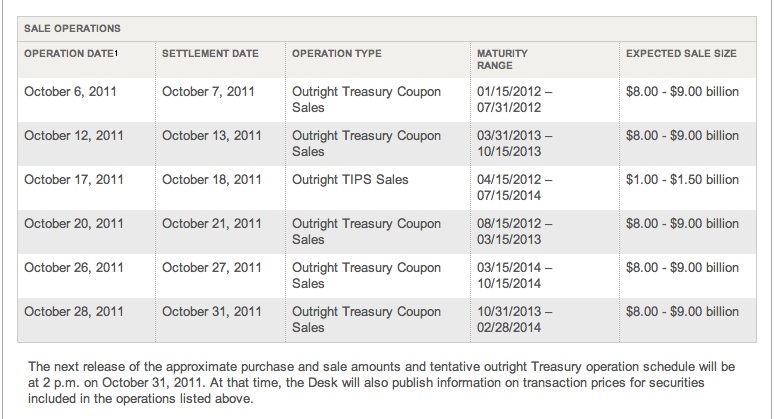Click the Operation Type column header
The width and height of the screenshot is (775, 419).
[337, 53]
